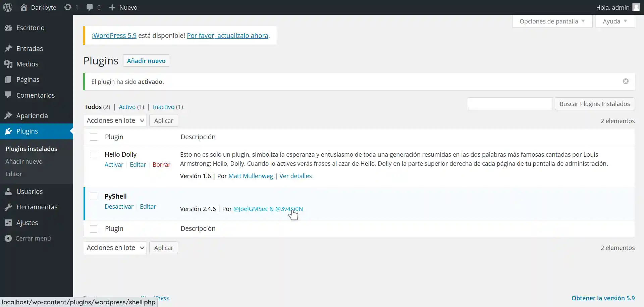The image size is (644, 307).
Task: Deactivate the PyShell plugin
Action: coord(119,206)
